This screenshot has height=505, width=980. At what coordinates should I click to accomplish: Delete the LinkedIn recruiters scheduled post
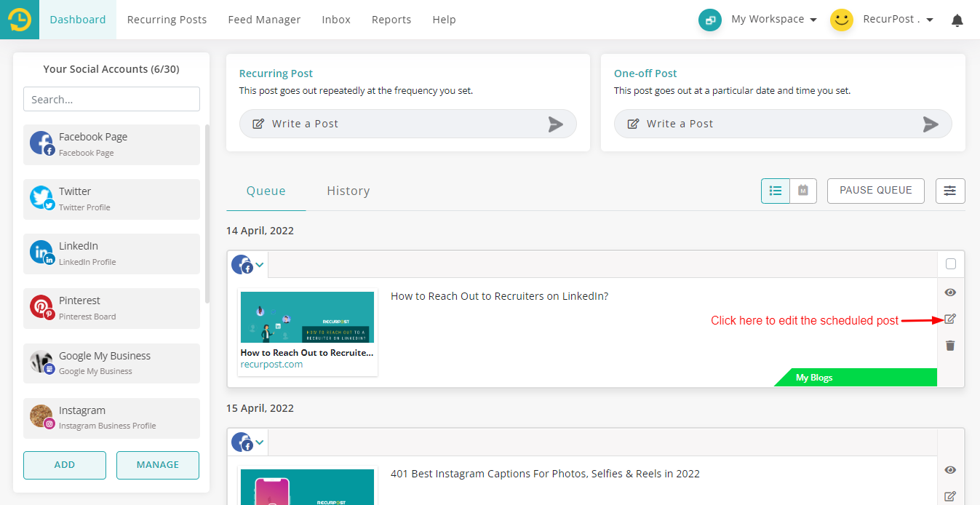(x=950, y=346)
